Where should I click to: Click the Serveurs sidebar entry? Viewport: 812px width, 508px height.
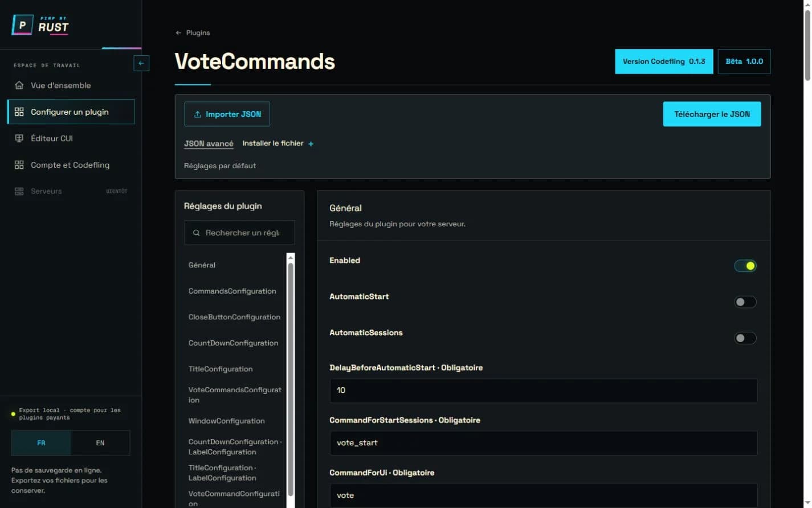point(71,192)
